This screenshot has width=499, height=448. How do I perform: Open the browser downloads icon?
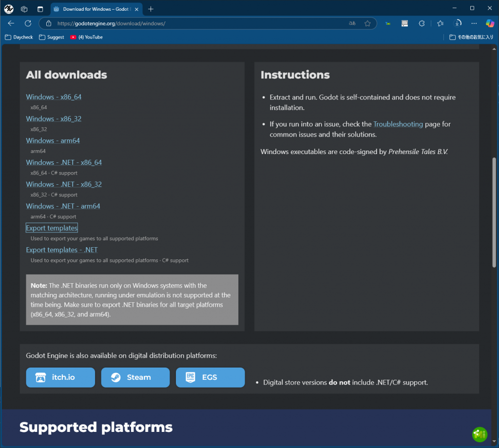(x=458, y=23)
